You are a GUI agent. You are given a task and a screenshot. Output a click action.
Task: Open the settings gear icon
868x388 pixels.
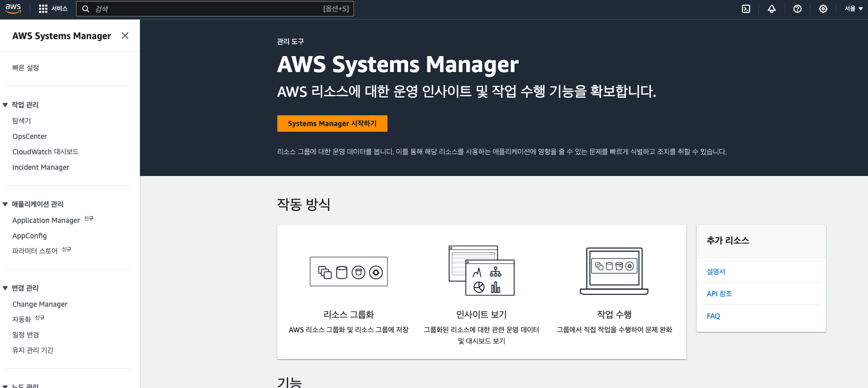tap(823, 9)
